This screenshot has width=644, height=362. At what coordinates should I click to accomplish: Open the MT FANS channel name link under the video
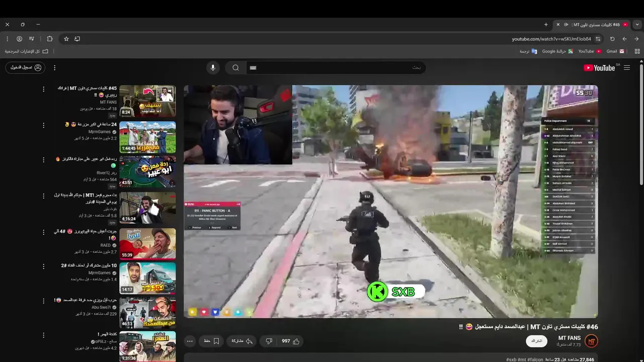click(x=570, y=338)
